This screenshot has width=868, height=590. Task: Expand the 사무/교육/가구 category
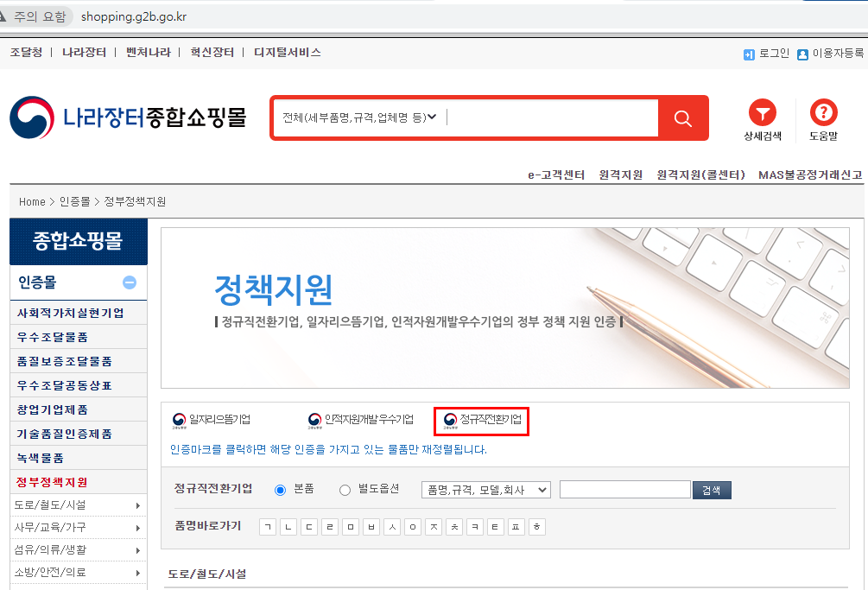[x=78, y=528]
